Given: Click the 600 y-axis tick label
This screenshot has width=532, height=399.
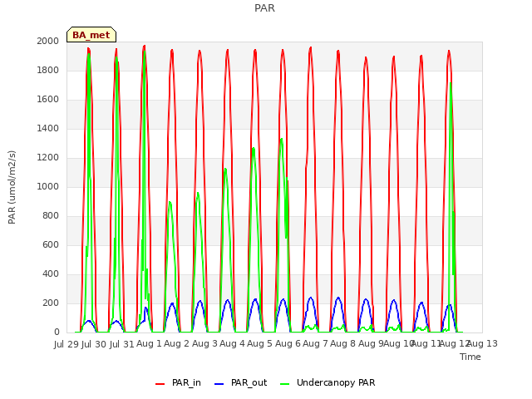Looking at the screenshot, I should pos(51,245).
